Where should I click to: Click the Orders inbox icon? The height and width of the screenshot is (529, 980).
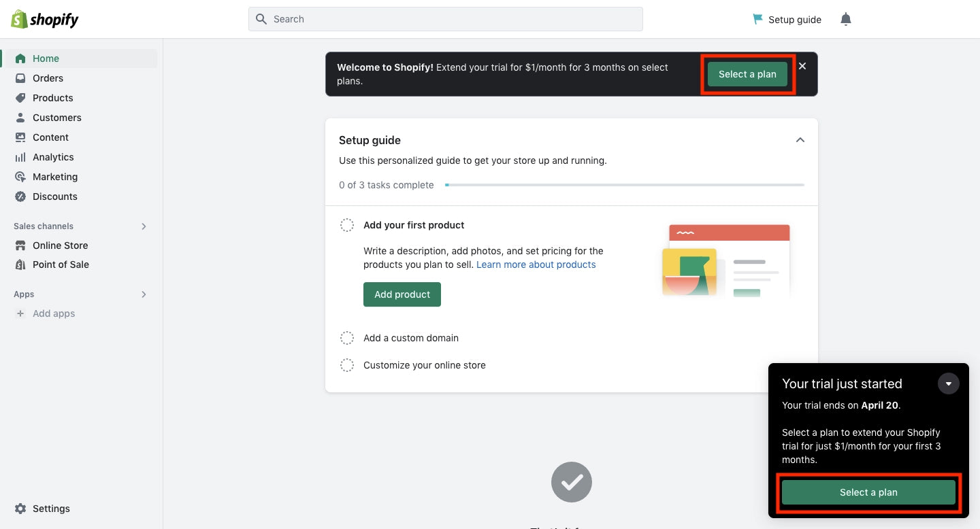pyautogui.click(x=20, y=78)
